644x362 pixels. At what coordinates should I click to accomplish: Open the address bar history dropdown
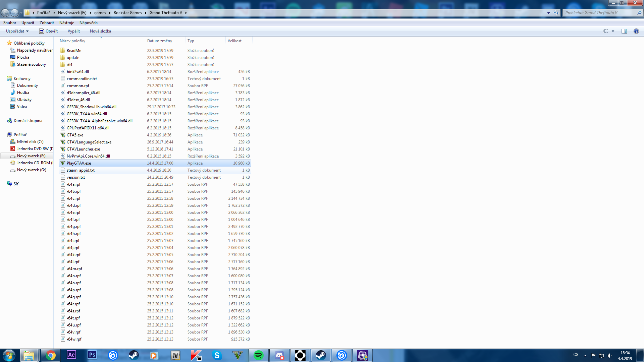tap(548, 13)
